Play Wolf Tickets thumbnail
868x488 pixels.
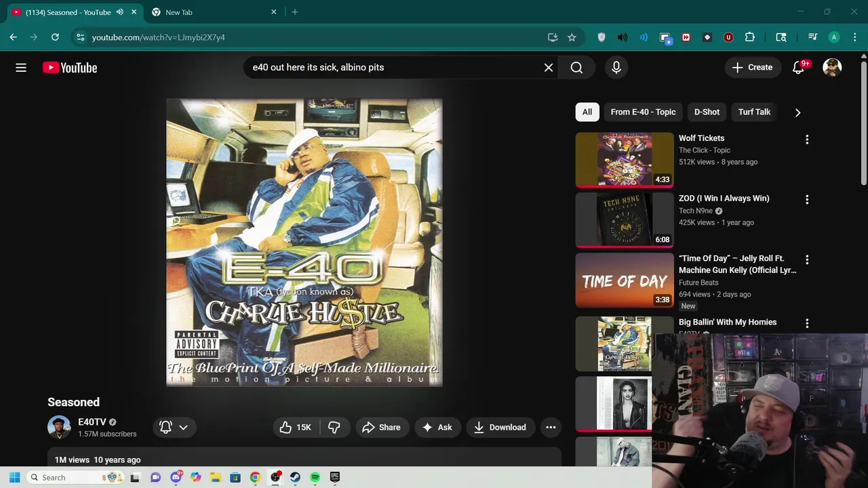[625, 160]
